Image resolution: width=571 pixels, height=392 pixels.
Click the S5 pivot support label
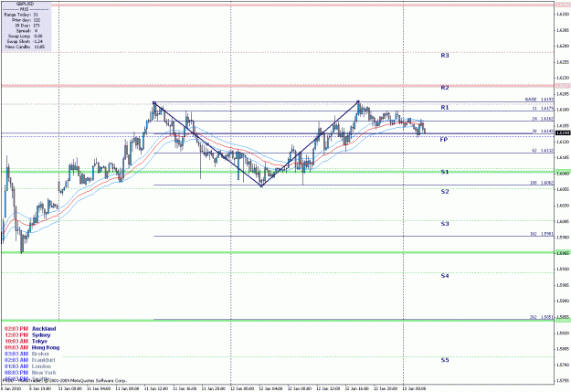[445, 360]
